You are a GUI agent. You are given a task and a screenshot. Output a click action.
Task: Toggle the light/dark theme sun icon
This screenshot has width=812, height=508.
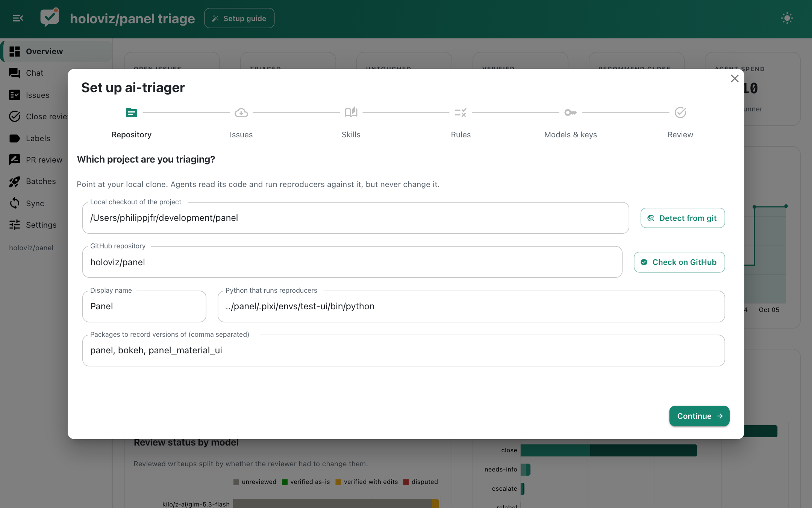(787, 18)
